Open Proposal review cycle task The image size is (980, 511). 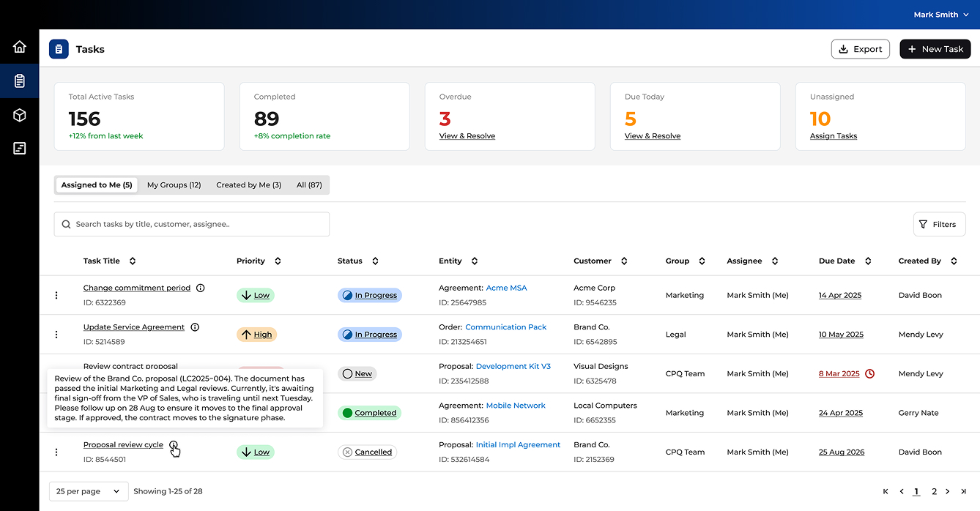tap(123, 445)
